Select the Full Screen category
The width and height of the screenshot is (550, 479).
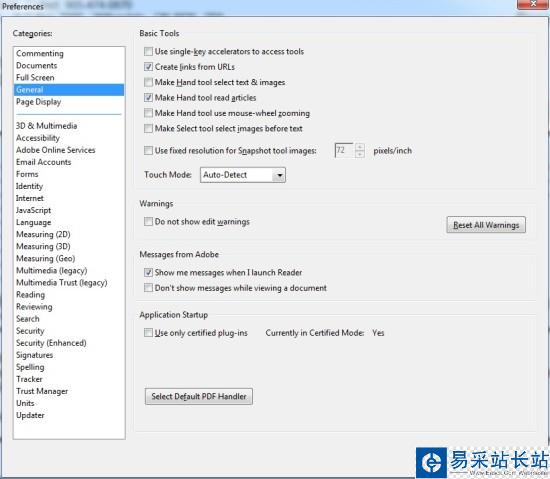[x=69, y=77]
